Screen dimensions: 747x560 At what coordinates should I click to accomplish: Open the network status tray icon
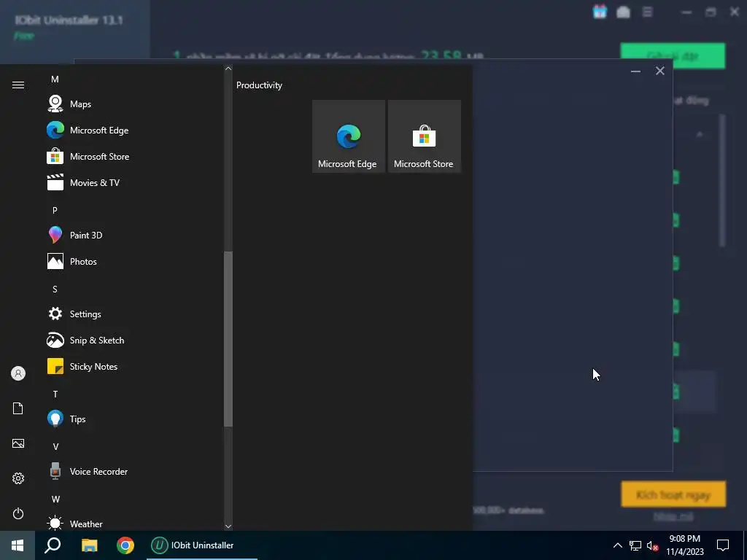(x=635, y=545)
